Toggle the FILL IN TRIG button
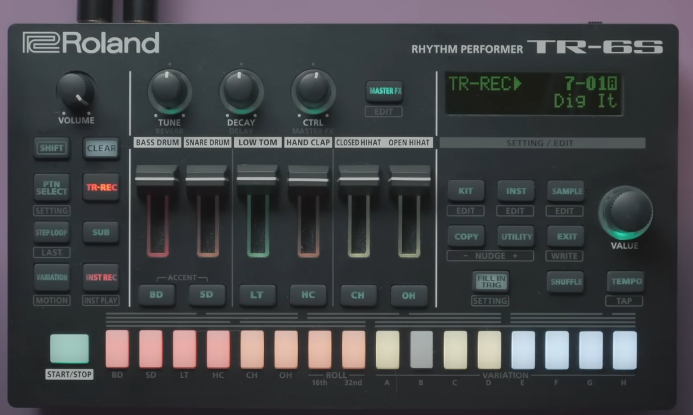The width and height of the screenshot is (693, 415). point(491,281)
